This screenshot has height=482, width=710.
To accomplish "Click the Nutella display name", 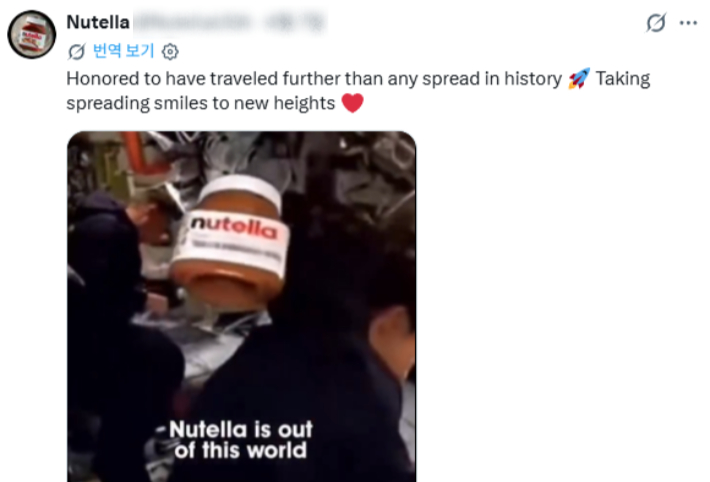I will [x=98, y=22].
